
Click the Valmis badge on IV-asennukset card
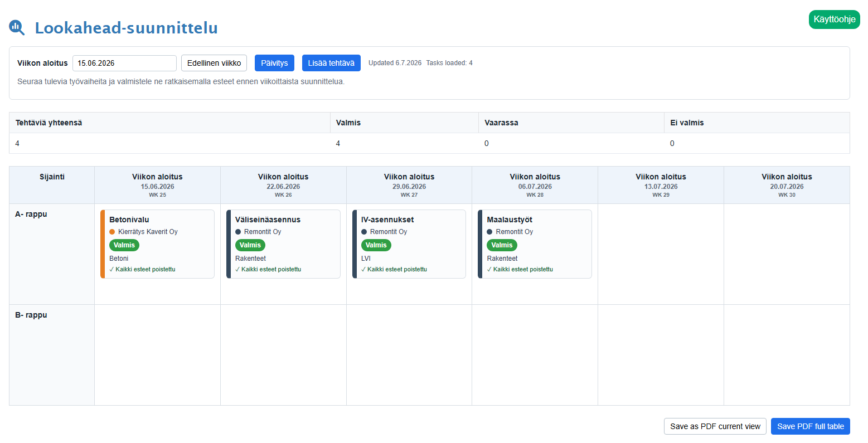(376, 245)
